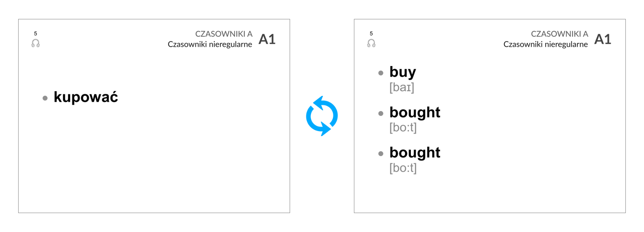The width and height of the screenshot is (644, 232).
Task: Click the pronunciation [baɪ]
Action: 402,87
